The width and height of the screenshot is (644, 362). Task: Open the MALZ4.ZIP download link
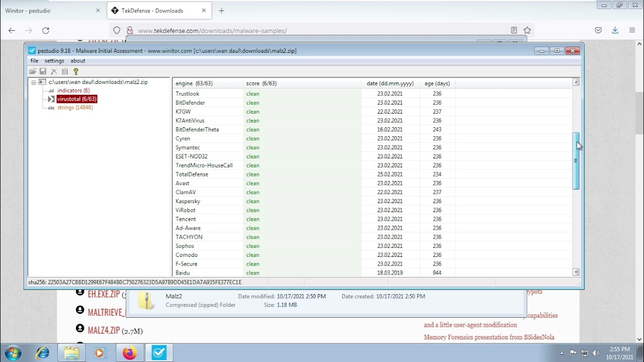tap(104, 331)
